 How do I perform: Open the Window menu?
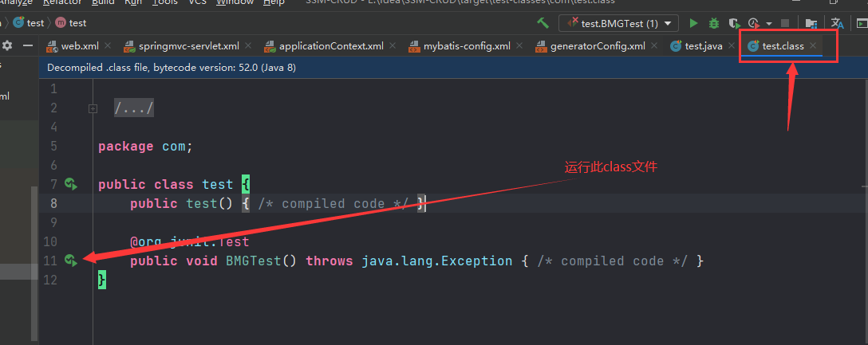tap(235, 2)
